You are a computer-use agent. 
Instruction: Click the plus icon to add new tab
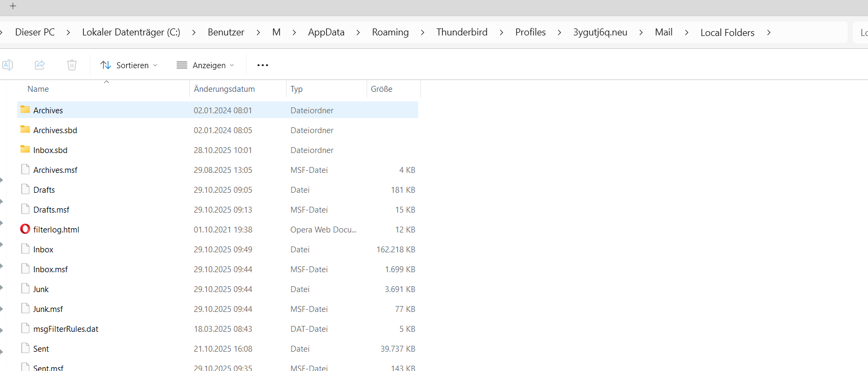pyautogui.click(x=13, y=6)
